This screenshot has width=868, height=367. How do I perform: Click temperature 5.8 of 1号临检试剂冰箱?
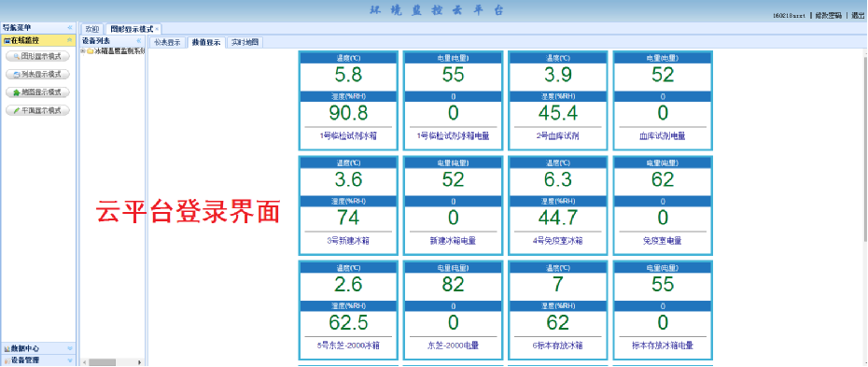348,76
